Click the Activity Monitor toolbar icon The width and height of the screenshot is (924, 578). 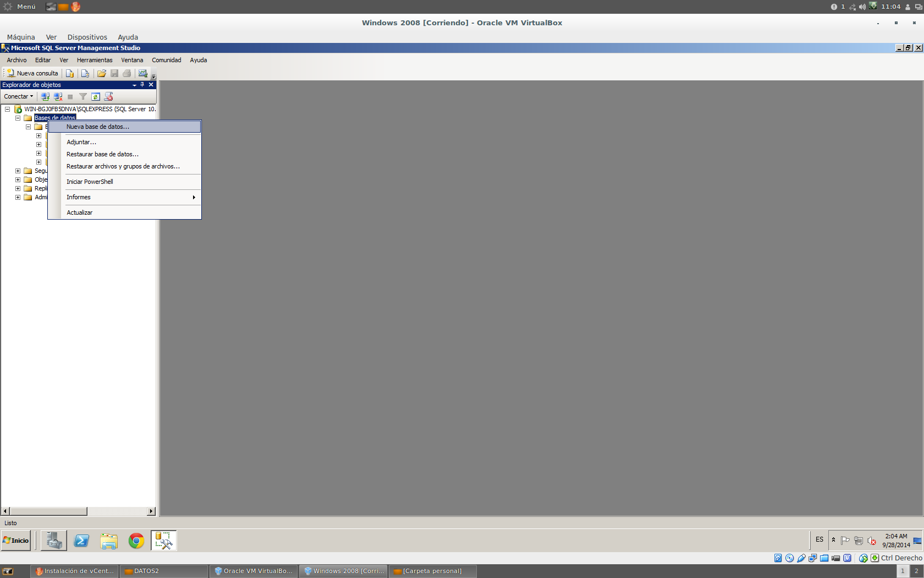143,73
